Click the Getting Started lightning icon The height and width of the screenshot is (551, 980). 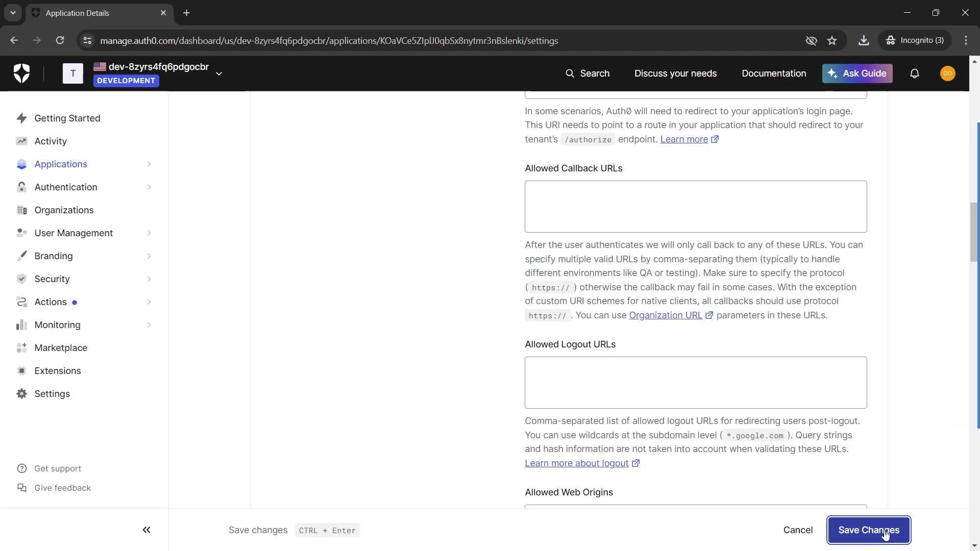point(21,118)
